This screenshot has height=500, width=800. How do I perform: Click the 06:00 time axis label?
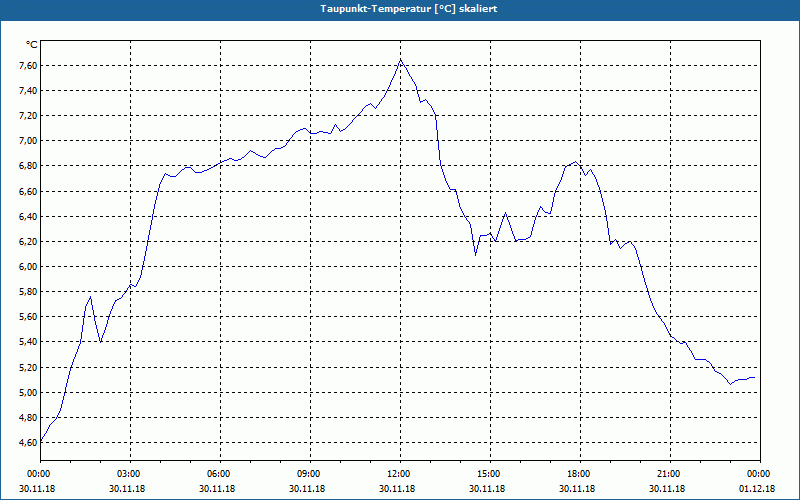220,474
